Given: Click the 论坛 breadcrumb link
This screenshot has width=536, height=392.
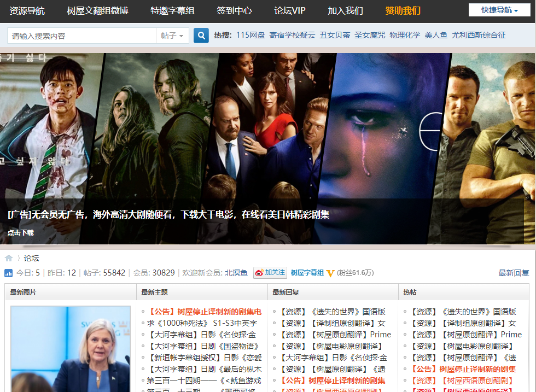Looking at the screenshot, I should 32,259.
